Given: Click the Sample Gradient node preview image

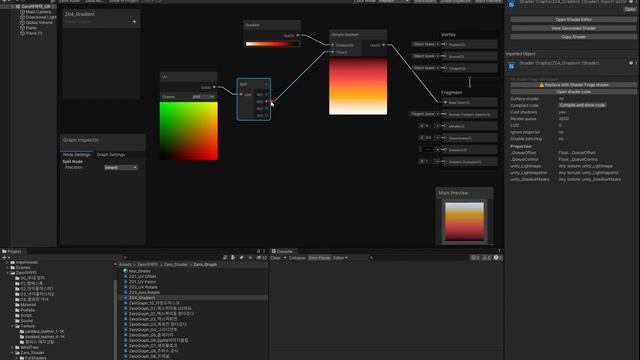Looking at the screenshot, I should tap(358, 86).
